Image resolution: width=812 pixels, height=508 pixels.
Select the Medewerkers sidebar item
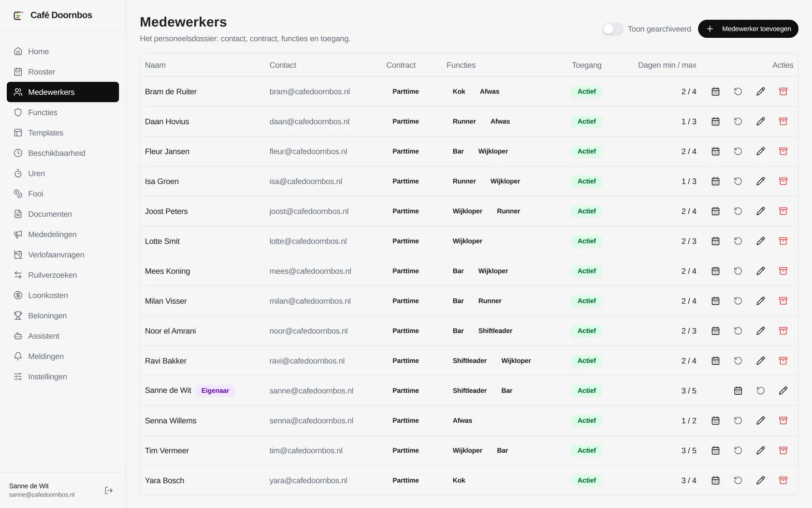63,92
